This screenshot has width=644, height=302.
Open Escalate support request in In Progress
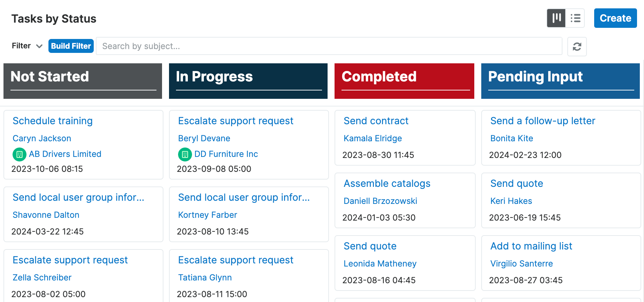click(x=236, y=121)
